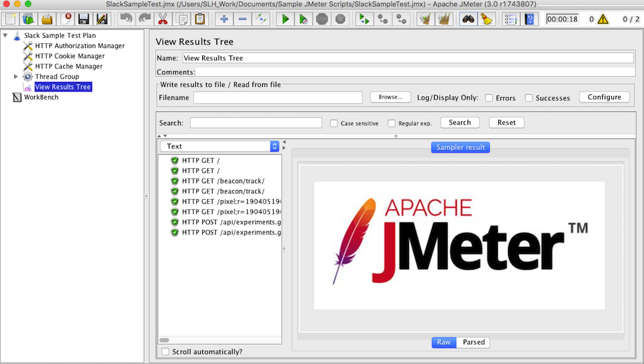Select HTTP Authorization Manager in tree
The width and height of the screenshot is (644, 364).
[x=80, y=46]
